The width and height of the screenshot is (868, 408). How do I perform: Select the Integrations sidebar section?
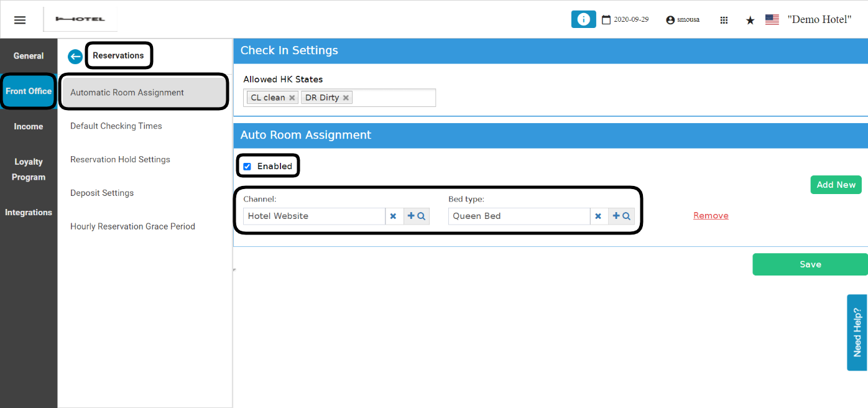click(29, 212)
